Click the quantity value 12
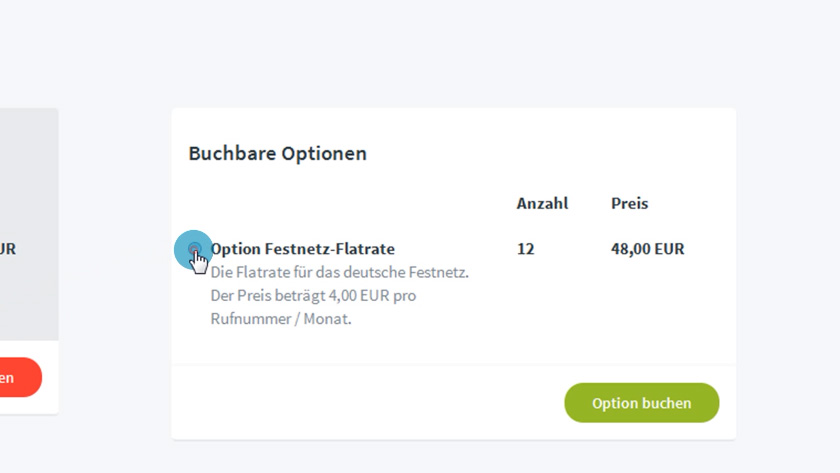This screenshot has height=473, width=840. 526,249
